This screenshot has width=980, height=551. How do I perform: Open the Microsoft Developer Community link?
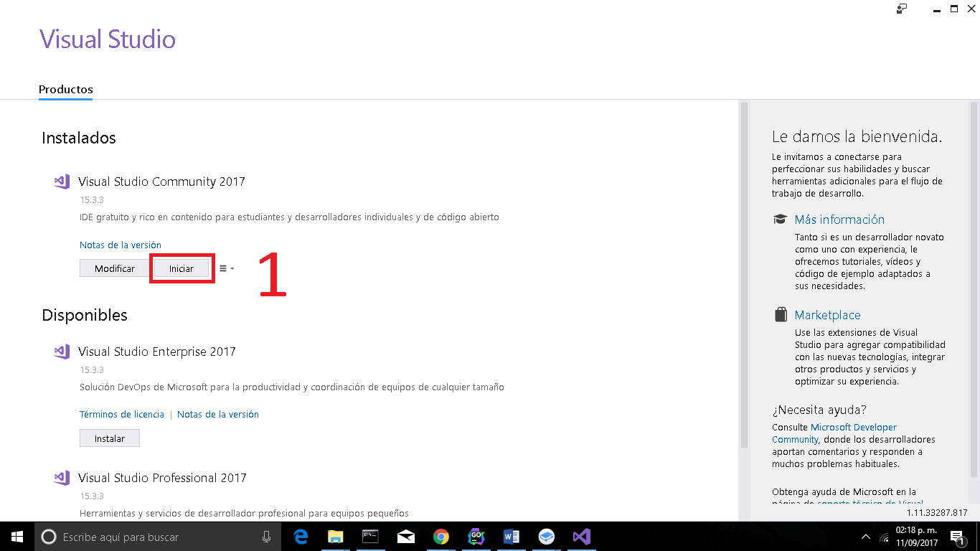tap(834, 433)
